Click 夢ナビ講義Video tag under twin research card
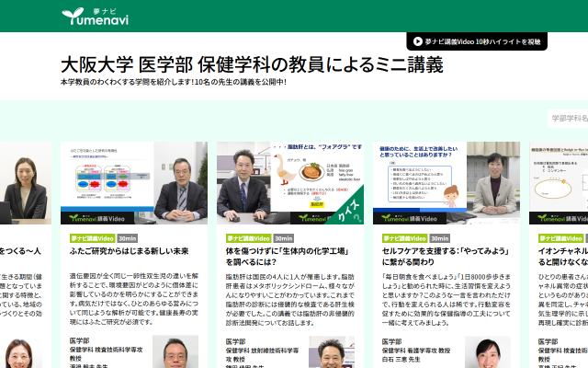The width and height of the screenshot is (588, 368). (86, 237)
